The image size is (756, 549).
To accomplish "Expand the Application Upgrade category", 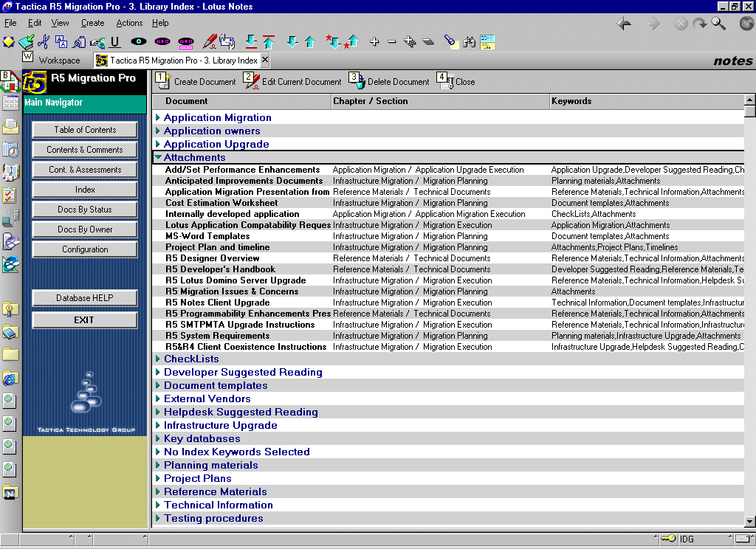I will (158, 144).
